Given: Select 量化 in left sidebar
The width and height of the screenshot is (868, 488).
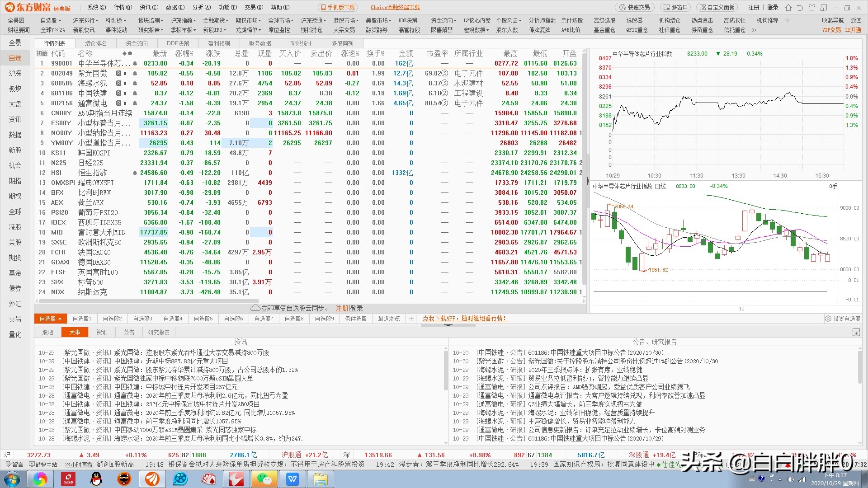Looking at the screenshot, I should tap(15, 334).
